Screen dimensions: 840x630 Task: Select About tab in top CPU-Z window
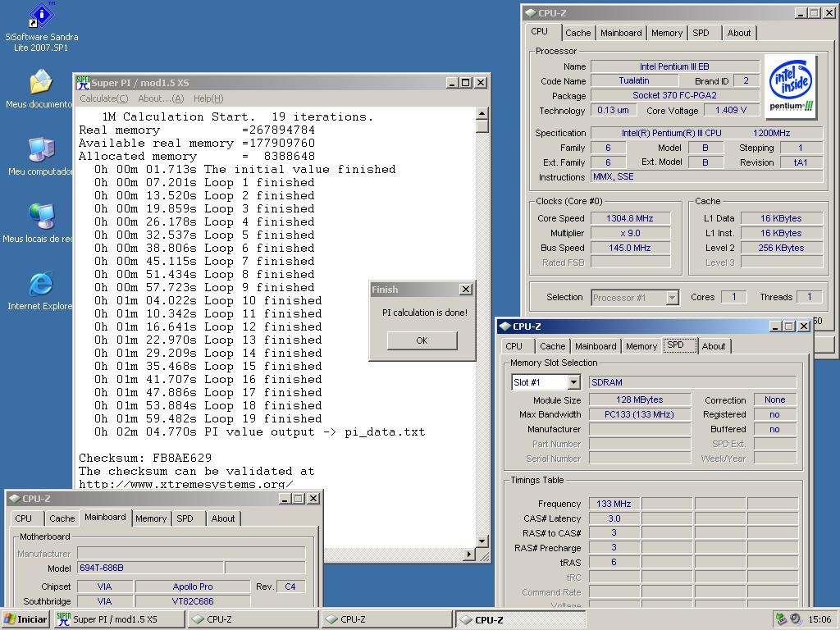pos(739,33)
